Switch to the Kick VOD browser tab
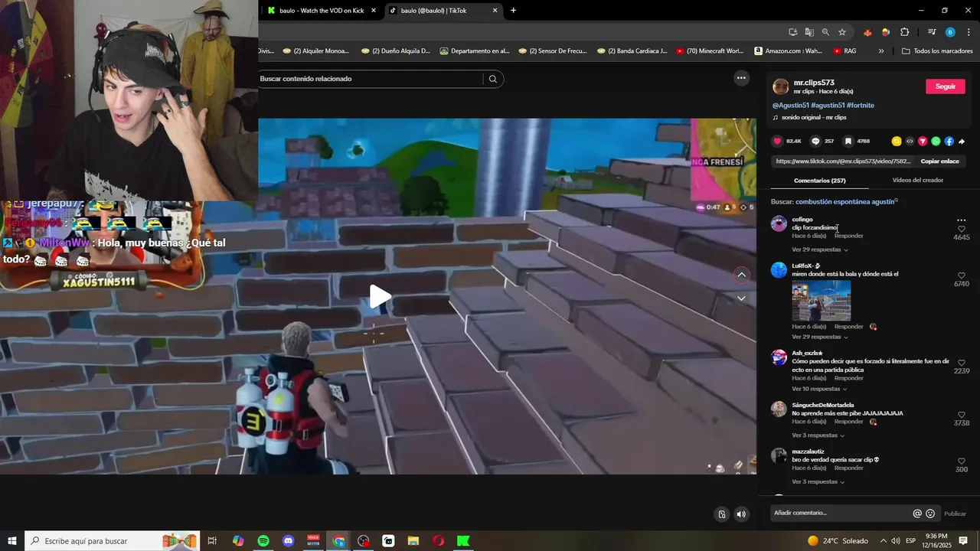The width and height of the screenshot is (980, 551). pyautogui.click(x=322, y=11)
